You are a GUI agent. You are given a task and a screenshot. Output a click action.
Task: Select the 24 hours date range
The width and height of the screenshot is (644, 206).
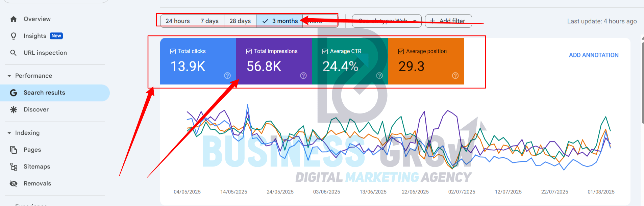click(x=178, y=21)
